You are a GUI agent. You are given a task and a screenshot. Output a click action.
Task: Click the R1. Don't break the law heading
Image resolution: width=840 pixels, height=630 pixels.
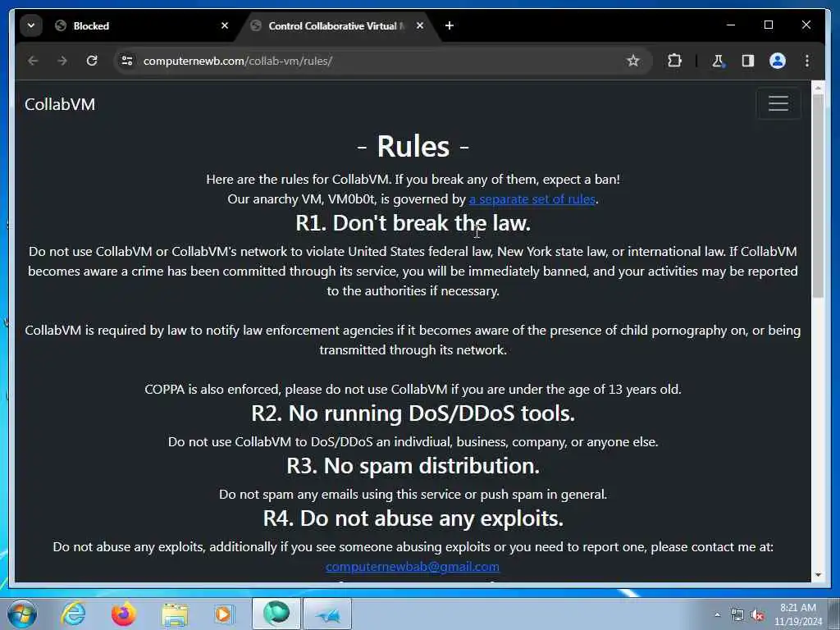[413, 223]
